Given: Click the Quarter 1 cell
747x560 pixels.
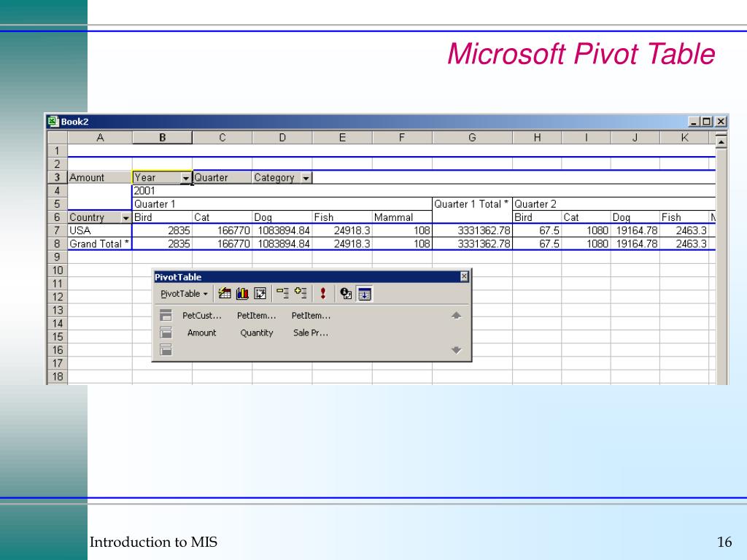Looking at the screenshot, I should [x=282, y=204].
